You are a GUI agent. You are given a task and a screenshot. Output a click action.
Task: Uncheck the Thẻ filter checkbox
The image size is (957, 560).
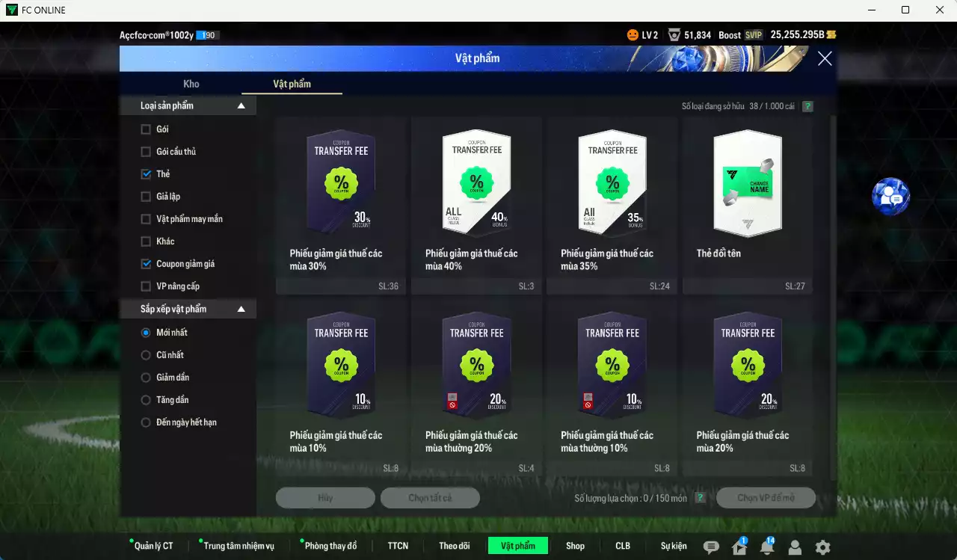[x=144, y=173]
